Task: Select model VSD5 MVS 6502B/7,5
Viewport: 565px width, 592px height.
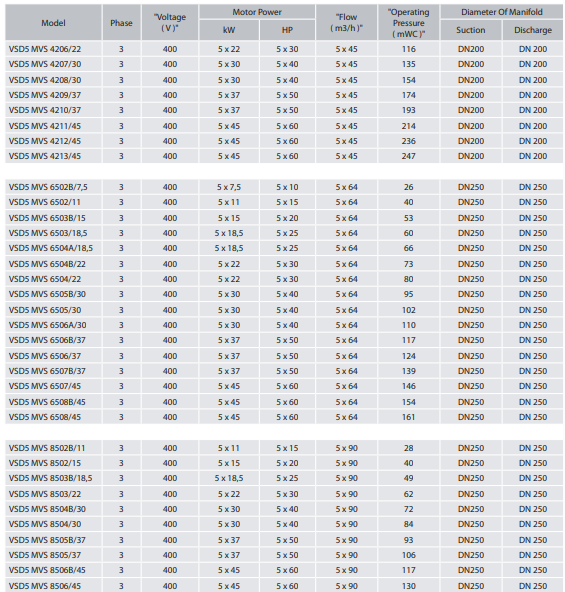Action: 48,187
